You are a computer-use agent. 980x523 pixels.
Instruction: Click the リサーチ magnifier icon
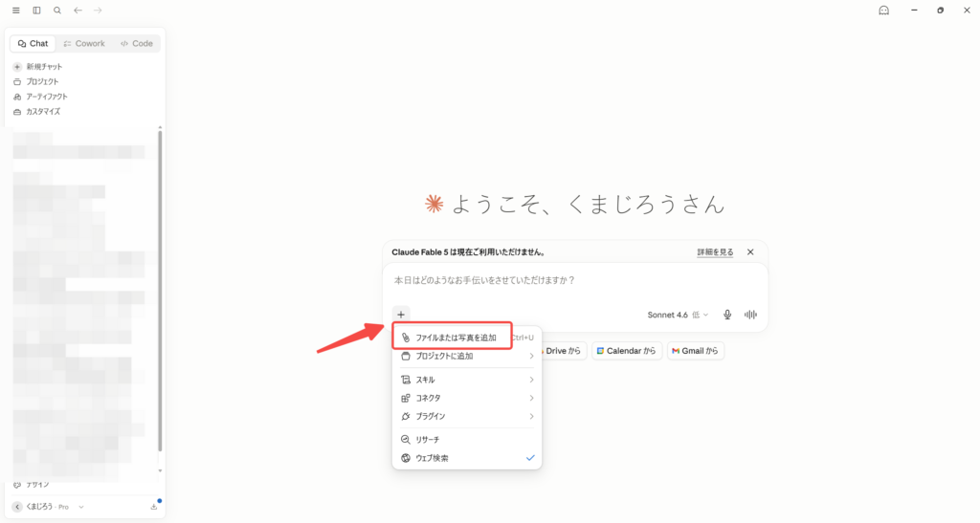click(x=406, y=440)
